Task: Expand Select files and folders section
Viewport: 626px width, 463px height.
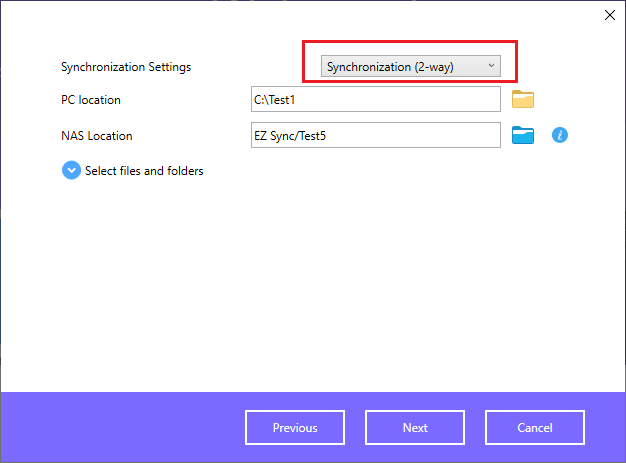Action: click(x=144, y=171)
